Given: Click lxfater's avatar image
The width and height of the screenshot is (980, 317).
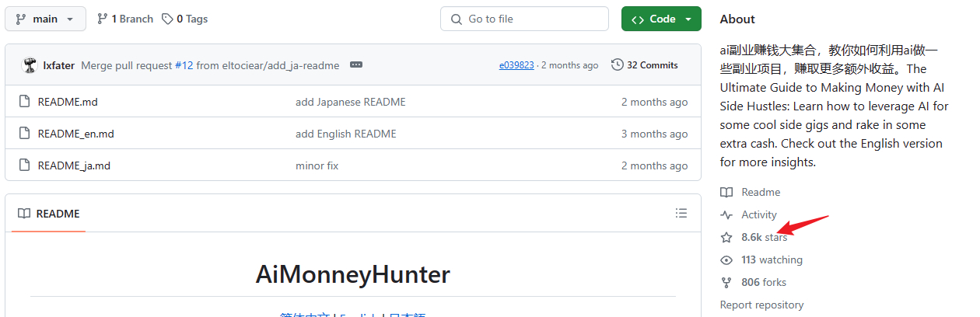Looking at the screenshot, I should [x=30, y=65].
